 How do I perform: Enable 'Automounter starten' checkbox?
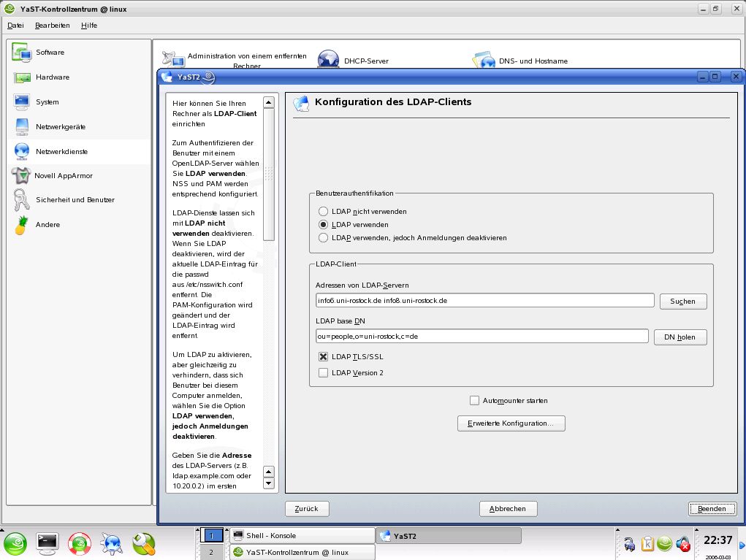tap(474, 400)
